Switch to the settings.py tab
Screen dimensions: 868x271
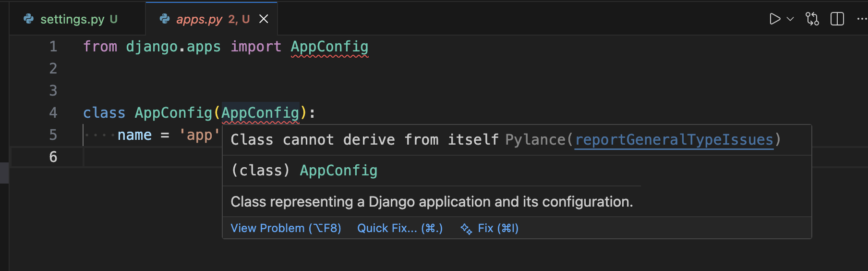(72, 19)
